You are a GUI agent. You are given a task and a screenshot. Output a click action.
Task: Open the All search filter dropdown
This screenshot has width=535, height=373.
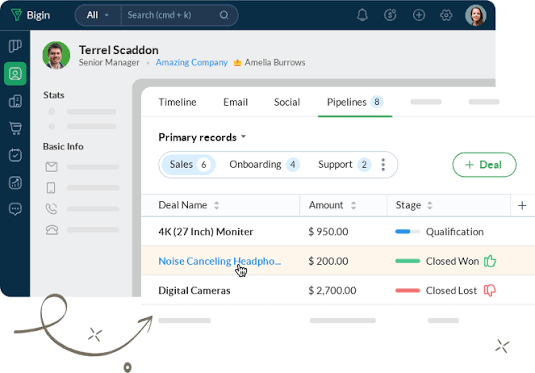coord(98,15)
